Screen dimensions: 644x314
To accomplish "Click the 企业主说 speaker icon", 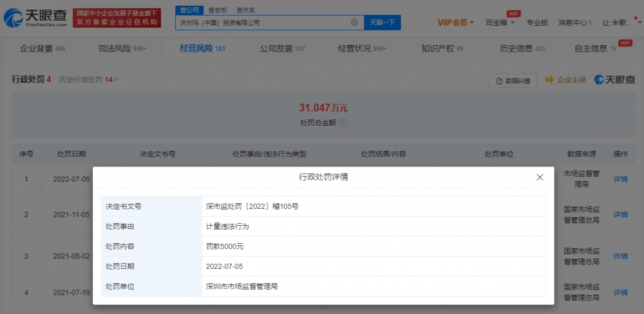I will point(549,80).
